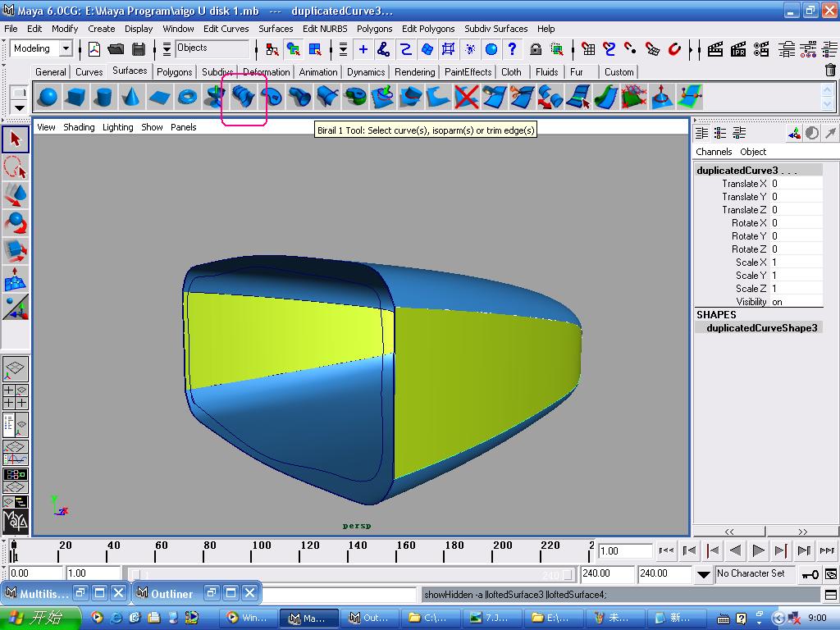Open a scene with the folder icon
The height and width of the screenshot is (630, 840).
[116, 49]
